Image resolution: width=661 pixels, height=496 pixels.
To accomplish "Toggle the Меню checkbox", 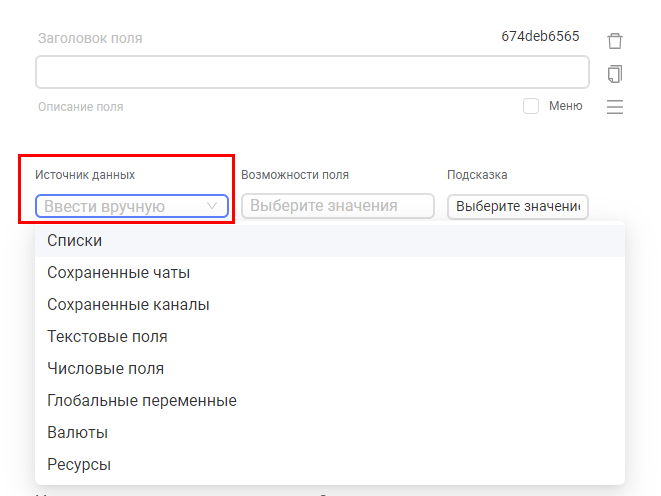I will point(531,106).
